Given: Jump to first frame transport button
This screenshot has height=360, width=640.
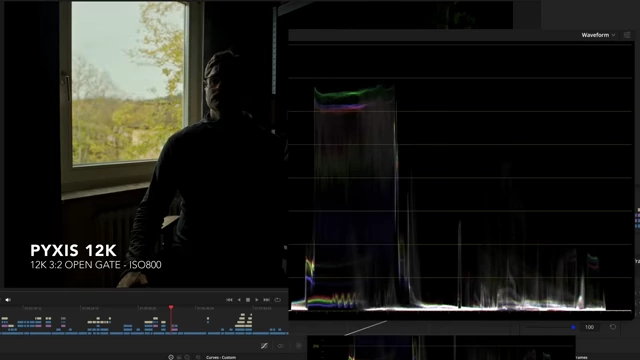Looking at the screenshot, I should [x=229, y=300].
